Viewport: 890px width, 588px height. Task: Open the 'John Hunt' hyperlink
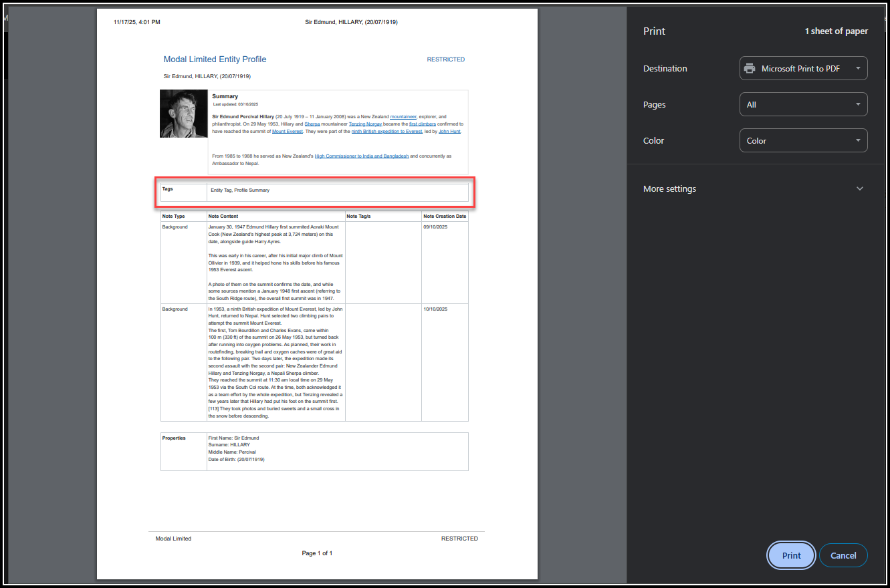(449, 132)
